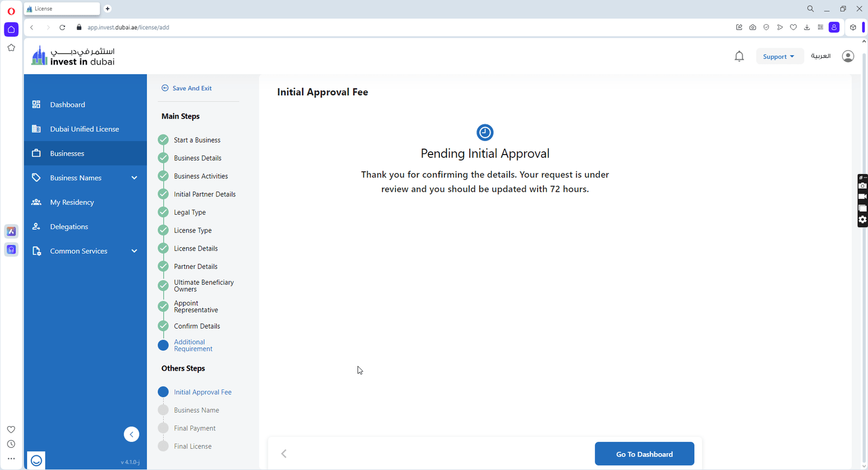Open Additional Requirement step
Screen dimensions: 868x470
coord(193,345)
